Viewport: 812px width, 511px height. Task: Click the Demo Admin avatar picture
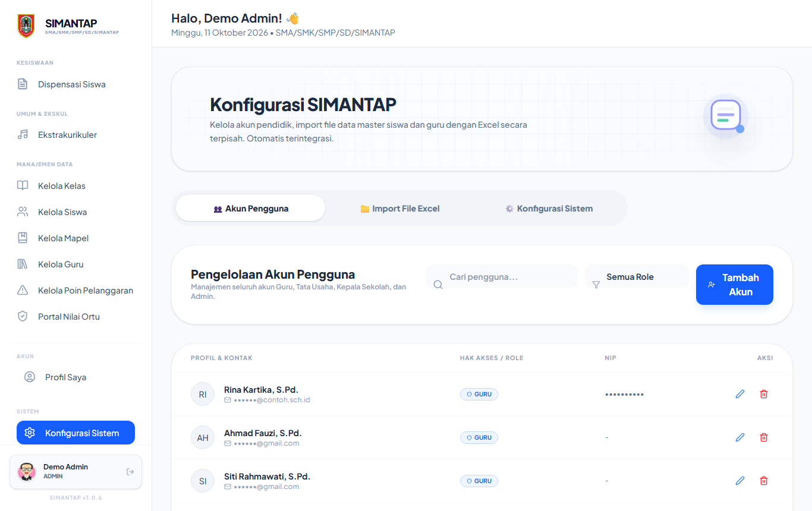click(26, 472)
